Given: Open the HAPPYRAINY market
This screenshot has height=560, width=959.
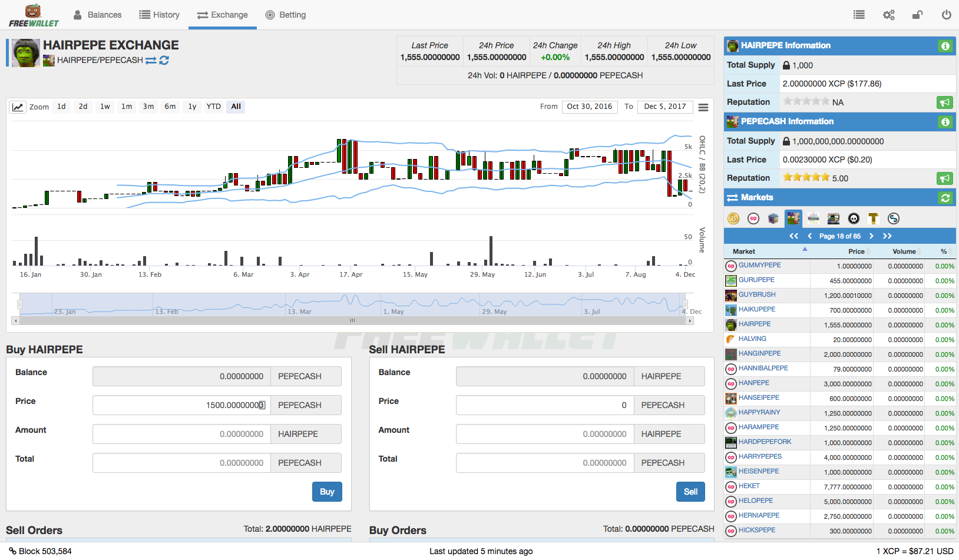Looking at the screenshot, I should (759, 412).
